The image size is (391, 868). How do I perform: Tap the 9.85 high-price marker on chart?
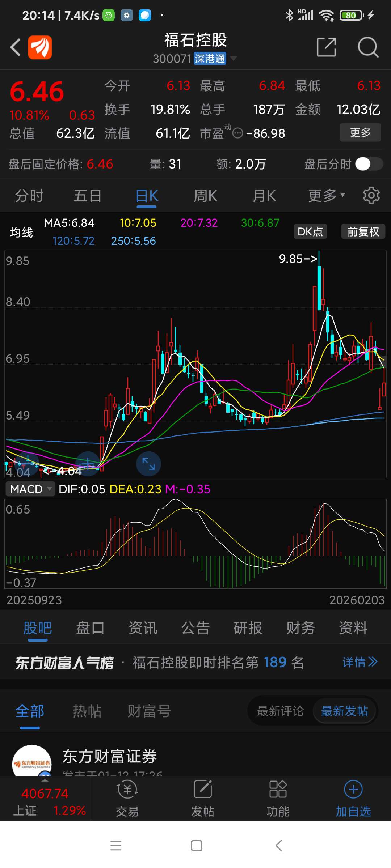(298, 259)
